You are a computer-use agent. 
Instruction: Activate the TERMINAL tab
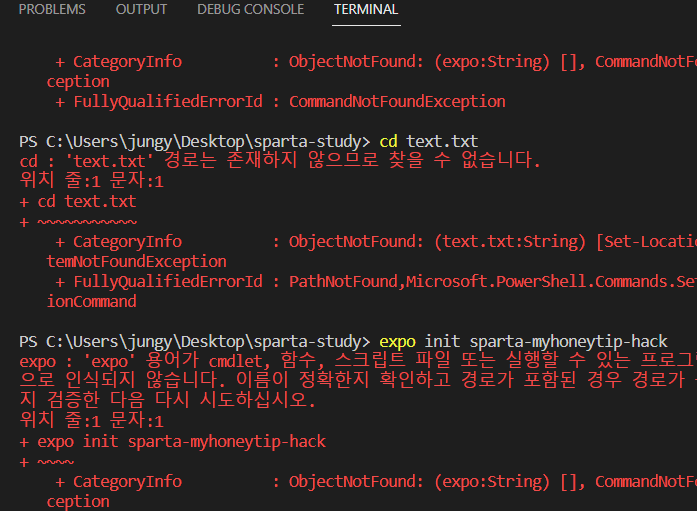(x=366, y=9)
